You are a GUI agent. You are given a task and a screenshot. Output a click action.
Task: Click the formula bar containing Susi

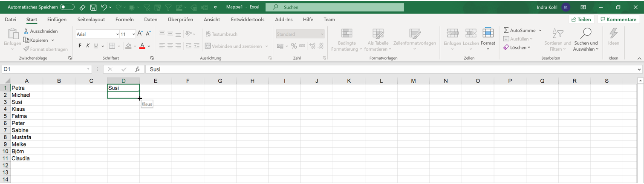click(x=391, y=69)
